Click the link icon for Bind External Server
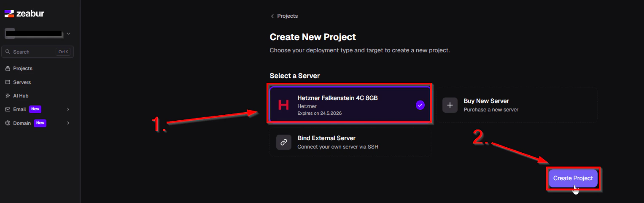The width and height of the screenshot is (644, 203). pyautogui.click(x=284, y=142)
